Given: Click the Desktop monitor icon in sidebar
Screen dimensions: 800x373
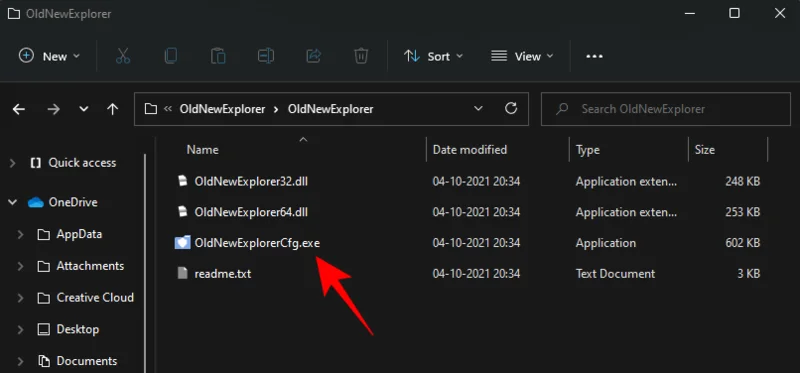Looking at the screenshot, I should (44, 329).
